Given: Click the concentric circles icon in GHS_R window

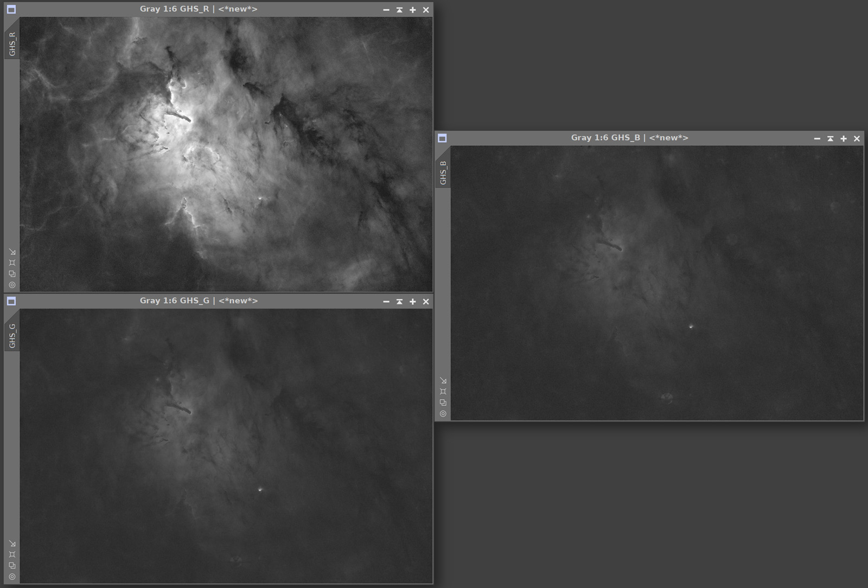Looking at the screenshot, I should 12,285.
